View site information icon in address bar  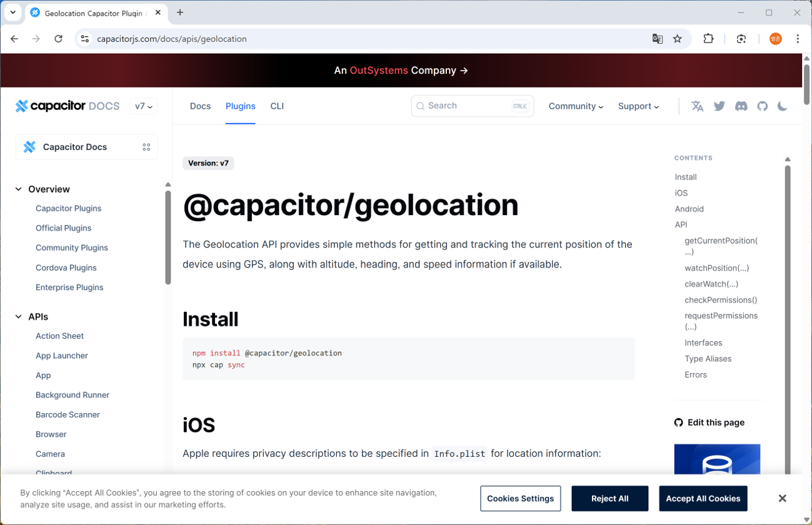click(85, 39)
